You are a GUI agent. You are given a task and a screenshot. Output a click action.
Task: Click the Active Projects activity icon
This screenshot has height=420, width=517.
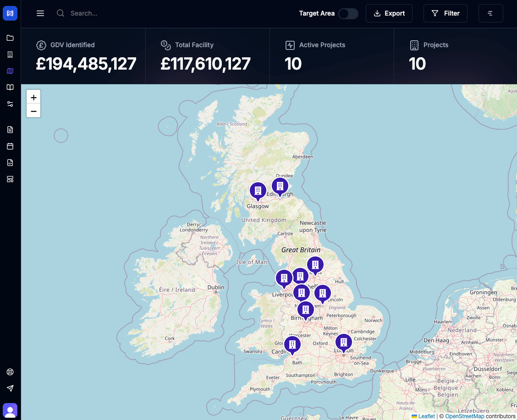pos(290,45)
